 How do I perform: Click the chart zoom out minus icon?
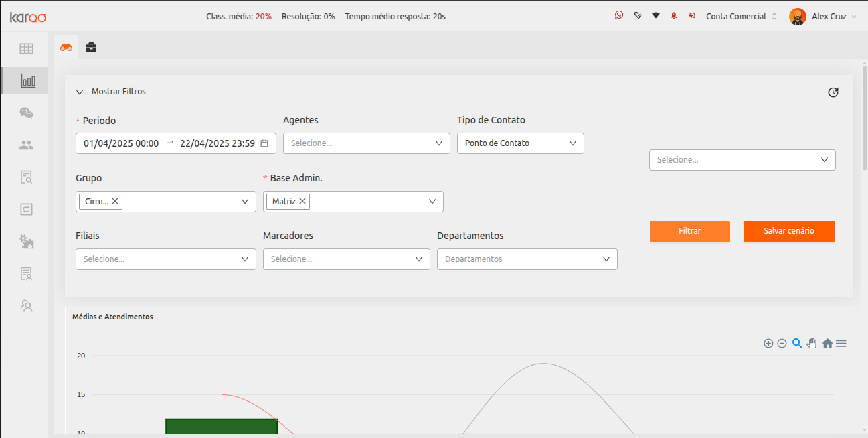click(x=782, y=344)
